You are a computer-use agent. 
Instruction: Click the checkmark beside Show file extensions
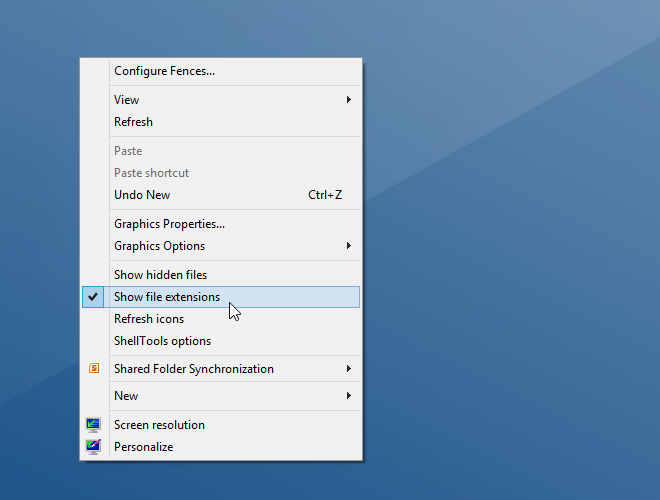coord(93,297)
